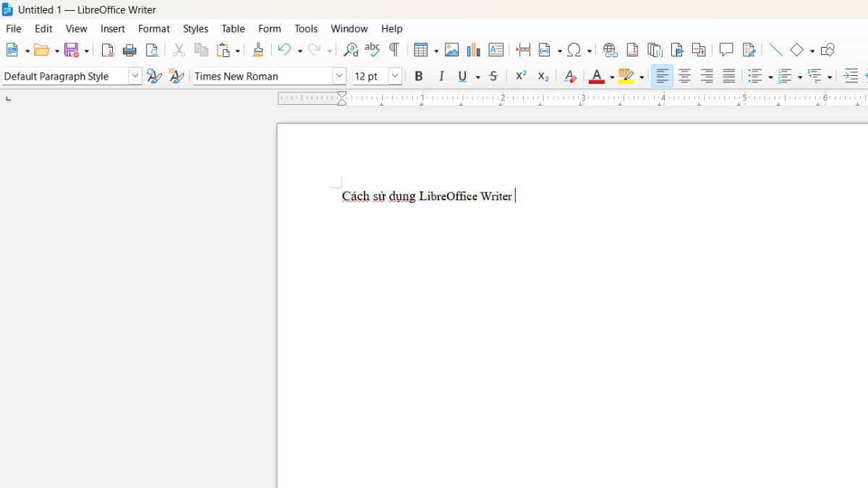Export directly as PDF icon

pyautogui.click(x=108, y=50)
